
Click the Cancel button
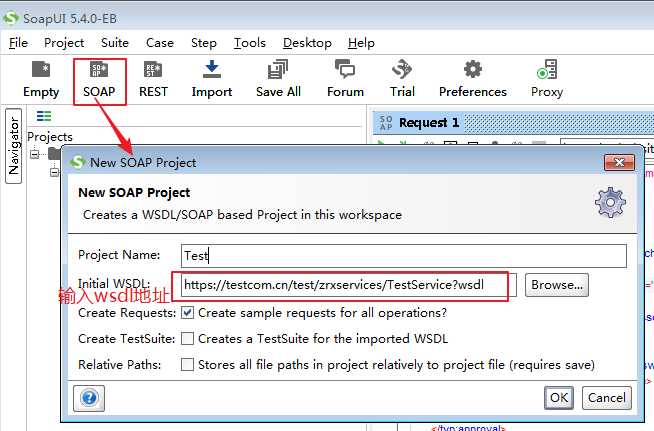click(606, 398)
